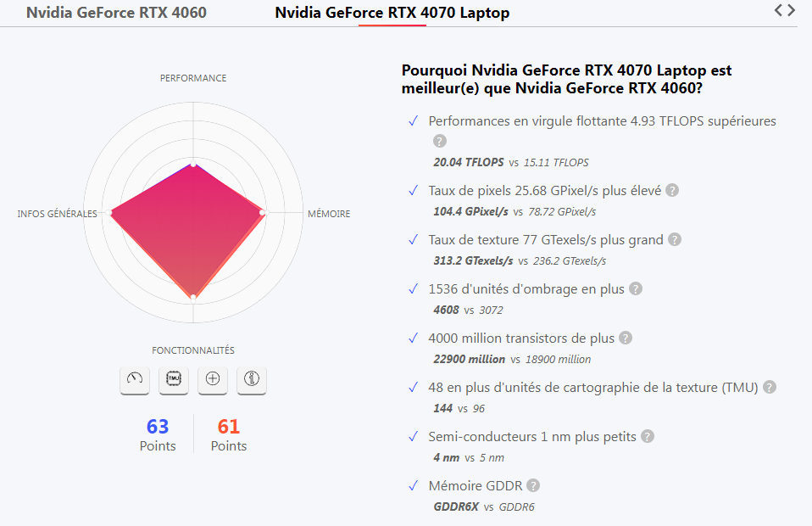
Task: Click the PERFORMANCE radar chart label
Action: point(193,78)
